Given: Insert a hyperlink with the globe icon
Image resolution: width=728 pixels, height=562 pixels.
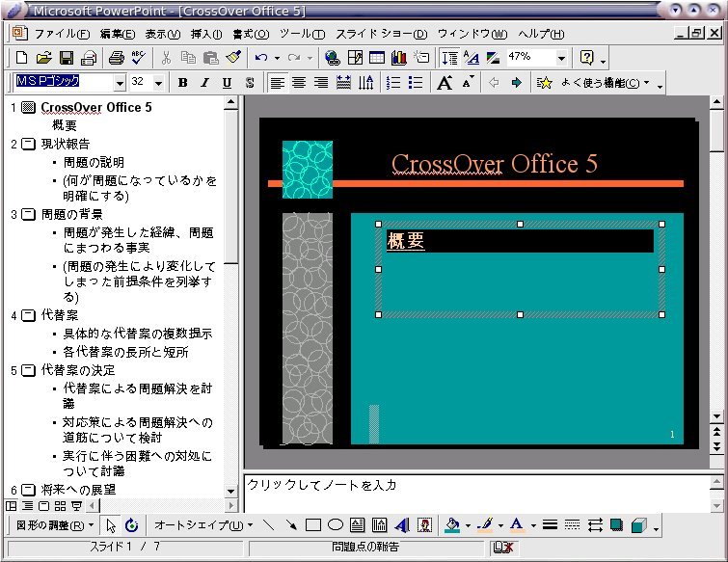Looking at the screenshot, I should [x=333, y=58].
